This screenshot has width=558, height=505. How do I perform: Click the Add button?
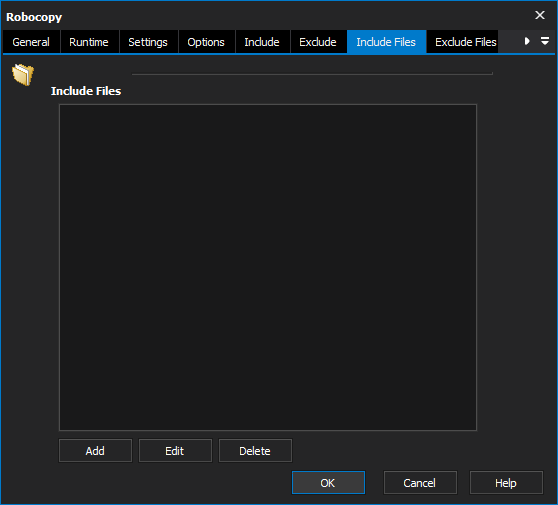click(x=95, y=451)
